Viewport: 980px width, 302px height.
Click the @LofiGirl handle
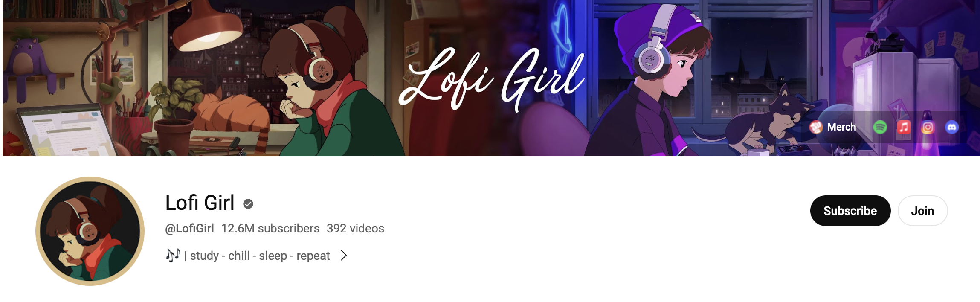pos(189,229)
